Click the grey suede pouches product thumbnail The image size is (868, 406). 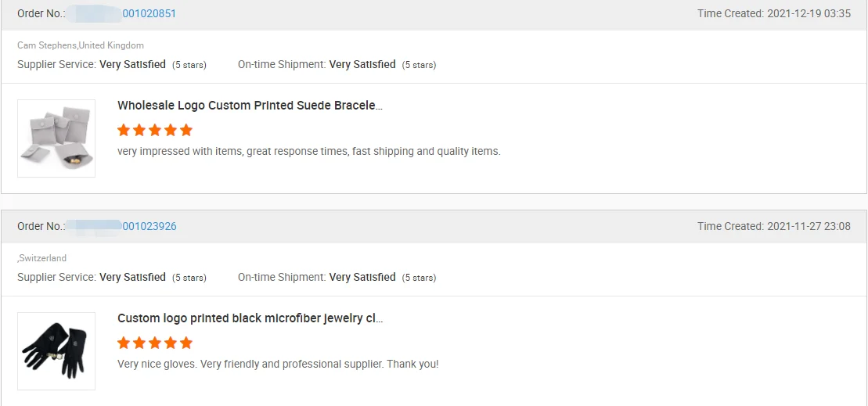[56, 138]
